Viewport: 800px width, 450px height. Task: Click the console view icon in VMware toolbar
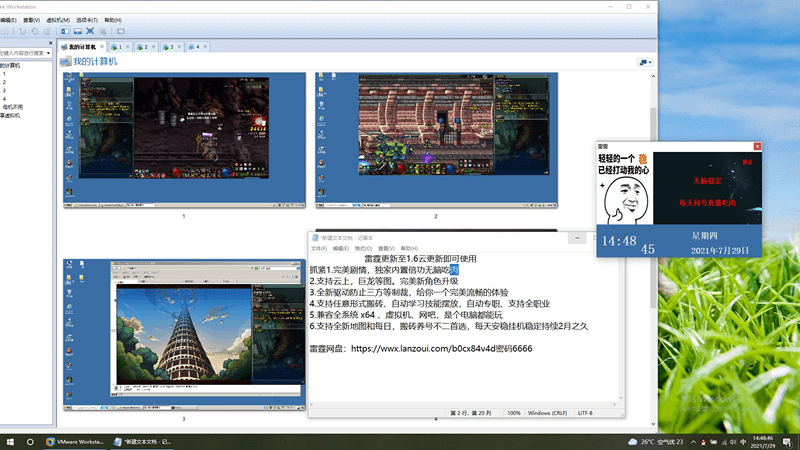[x=120, y=31]
